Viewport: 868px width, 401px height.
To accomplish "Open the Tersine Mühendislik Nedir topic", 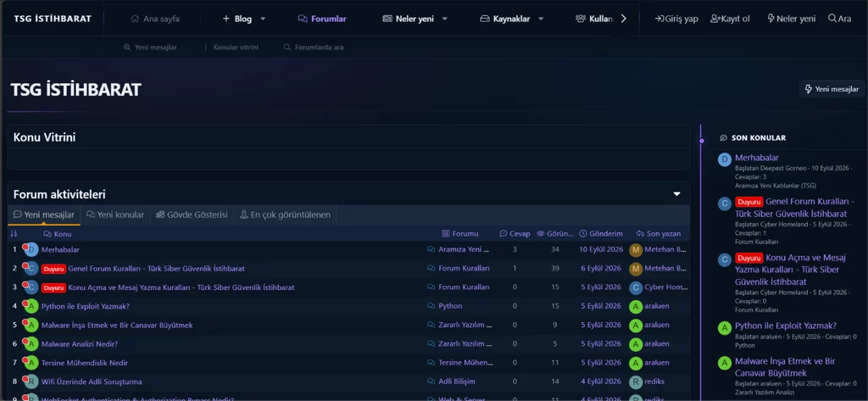I will pyautogui.click(x=85, y=363).
